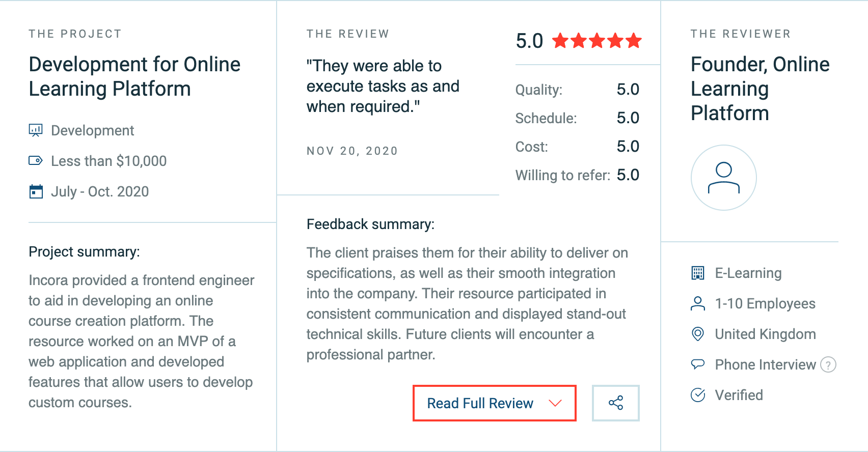This screenshot has width=868, height=452.
Task: Click the calendar icon beside July - Oct. 2020
Action: coord(36,191)
